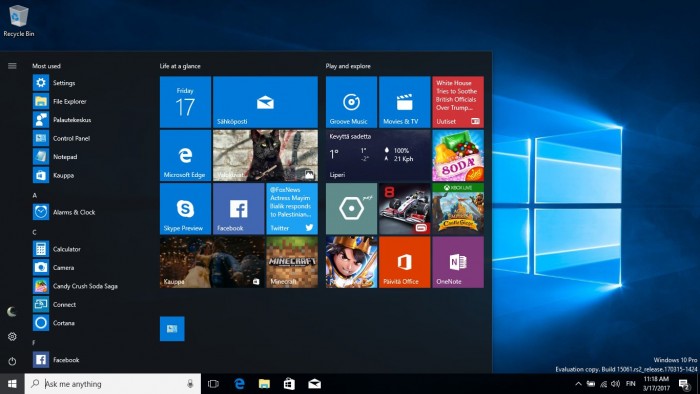Image resolution: width=700 pixels, height=394 pixels.
Task: Click the Life at a glance group header
Action: (x=180, y=66)
